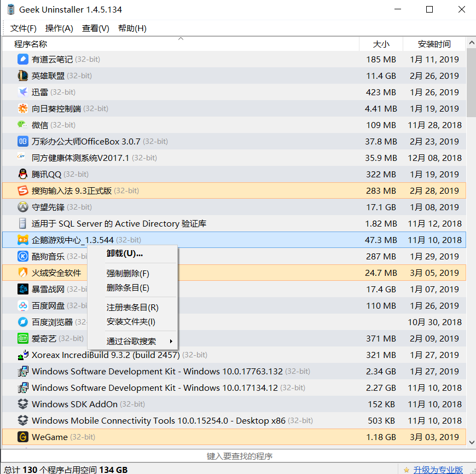Click the 英雄联盟 League icon
Viewport: 476px width, 474px height.
click(x=23, y=76)
